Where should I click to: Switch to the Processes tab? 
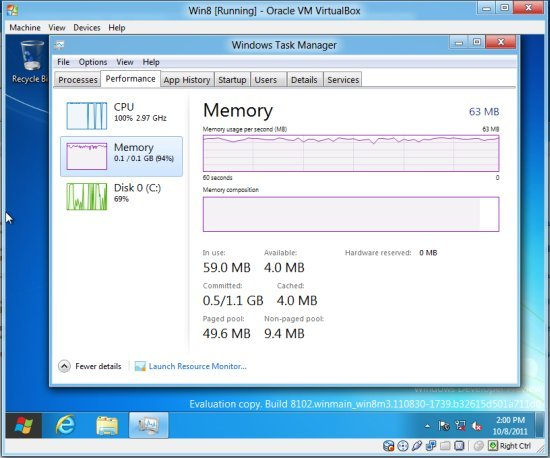pyautogui.click(x=78, y=80)
